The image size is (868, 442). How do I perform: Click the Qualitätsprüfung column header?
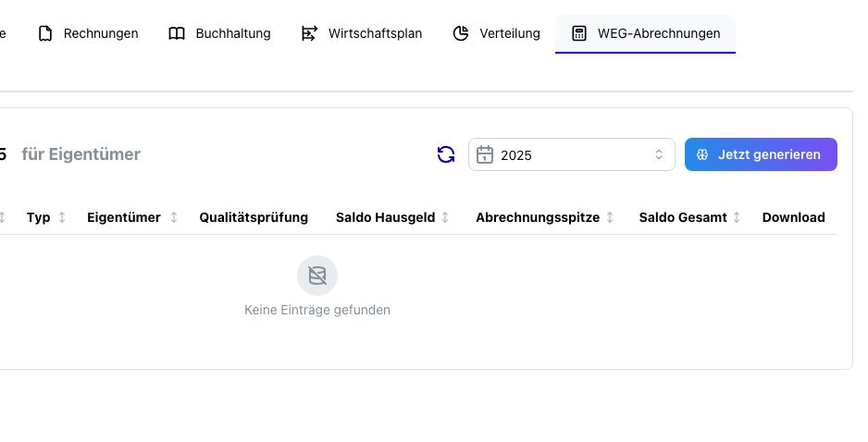pyautogui.click(x=254, y=217)
